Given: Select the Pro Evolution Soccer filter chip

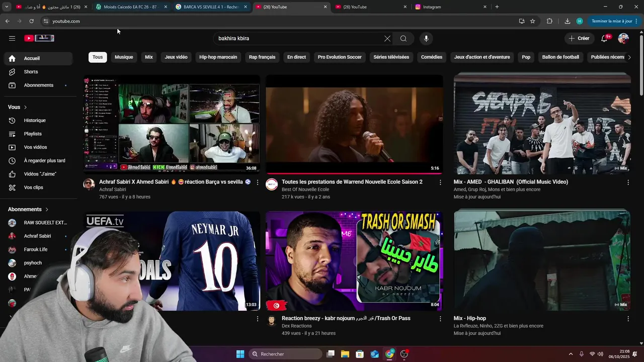Looking at the screenshot, I should click(x=340, y=57).
